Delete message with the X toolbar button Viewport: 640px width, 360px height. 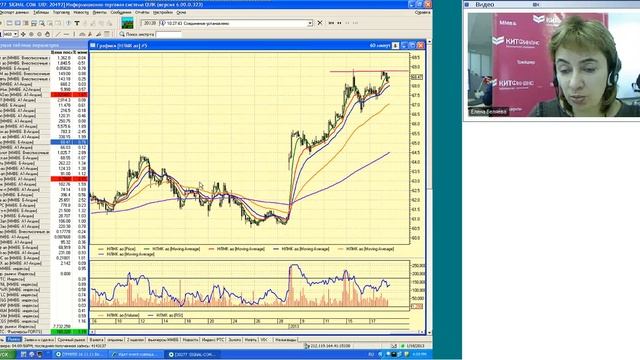tap(320, 23)
